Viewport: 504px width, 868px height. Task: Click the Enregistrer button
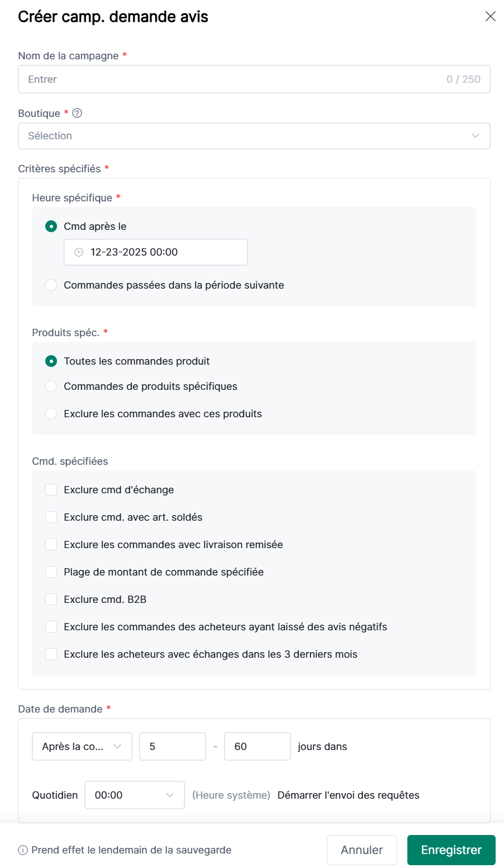(x=451, y=850)
